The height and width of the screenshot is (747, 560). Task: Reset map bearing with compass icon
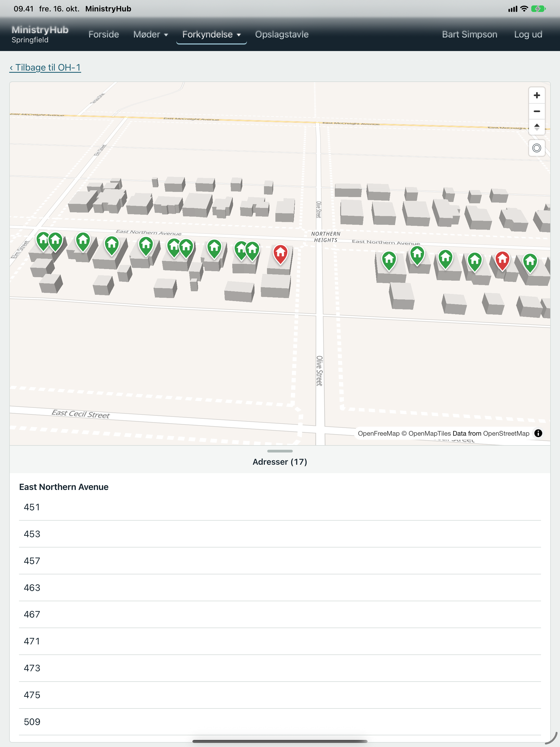click(536, 127)
